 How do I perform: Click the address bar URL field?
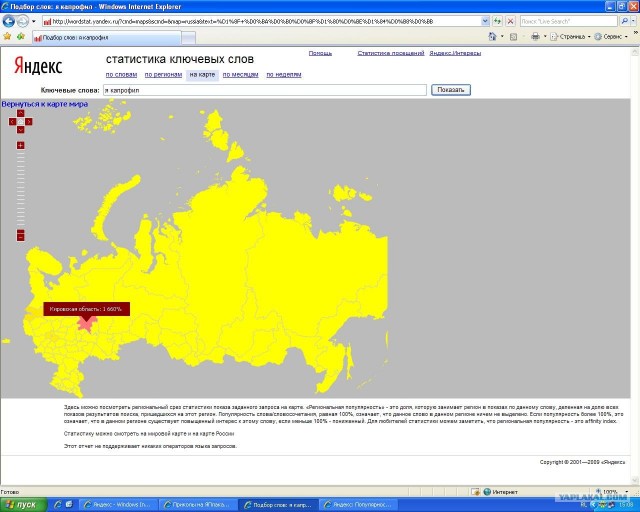click(x=261, y=21)
